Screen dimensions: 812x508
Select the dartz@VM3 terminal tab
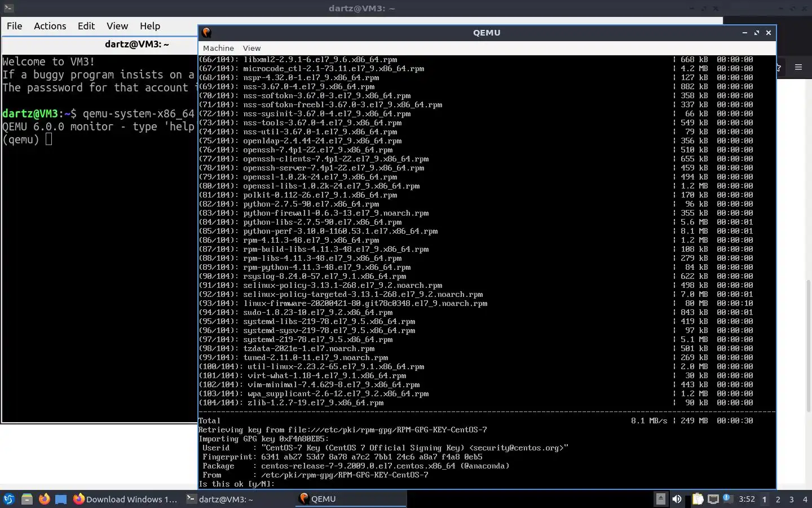(x=136, y=44)
